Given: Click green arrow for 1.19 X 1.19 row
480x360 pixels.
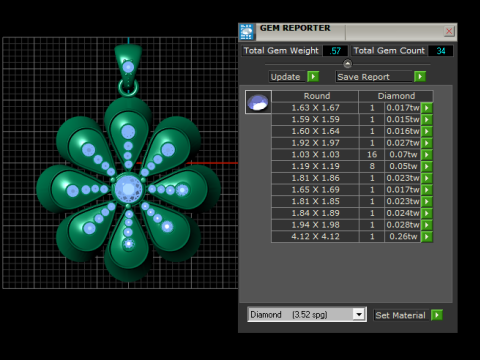Looking at the screenshot, I should (x=427, y=166).
